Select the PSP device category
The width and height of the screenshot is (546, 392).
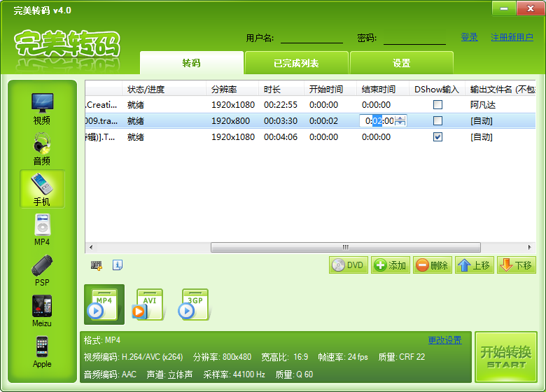click(42, 270)
